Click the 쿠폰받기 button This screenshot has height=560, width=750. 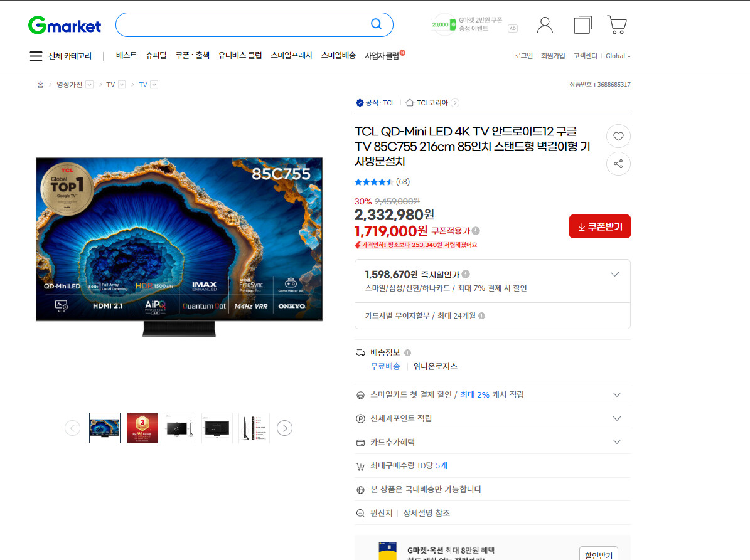(600, 226)
